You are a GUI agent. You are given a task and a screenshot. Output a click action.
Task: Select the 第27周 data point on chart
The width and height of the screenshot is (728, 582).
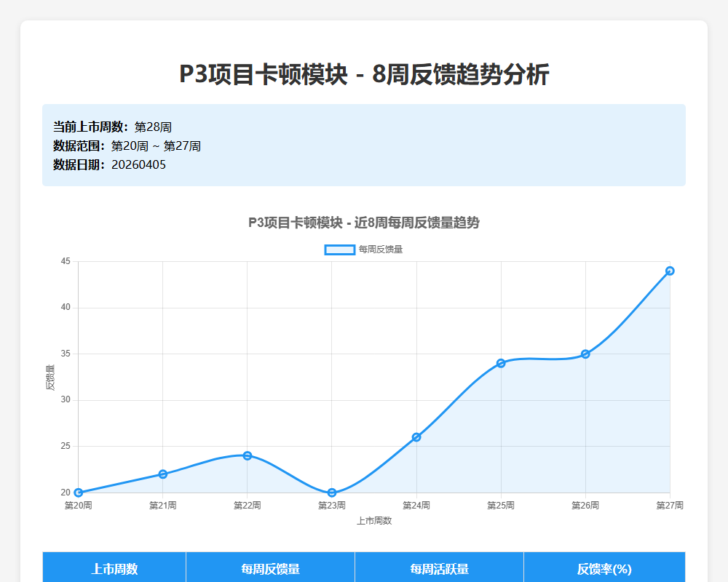670,271
